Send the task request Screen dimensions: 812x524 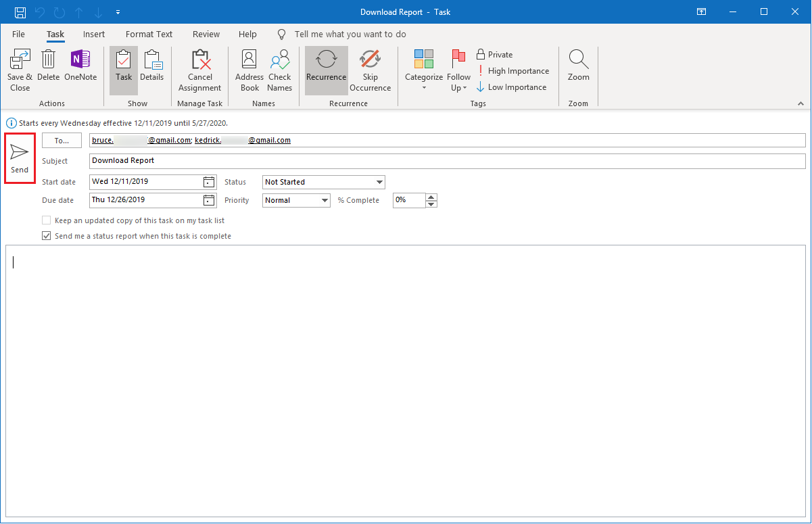20,158
